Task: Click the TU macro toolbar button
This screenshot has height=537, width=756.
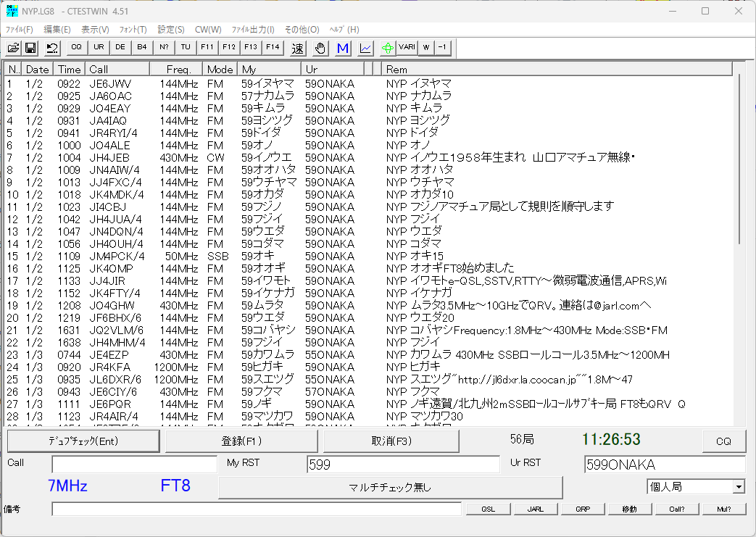Action: pyautogui.click(x=186, y=47)
